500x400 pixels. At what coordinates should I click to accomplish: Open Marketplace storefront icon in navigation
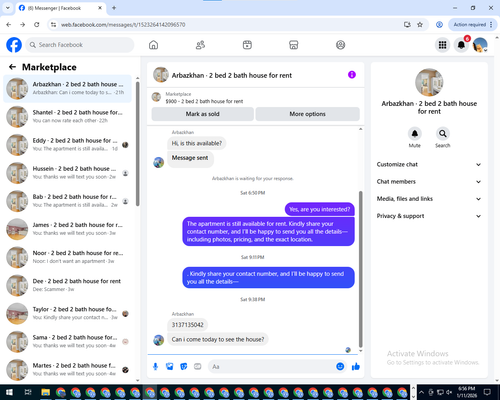294,45
